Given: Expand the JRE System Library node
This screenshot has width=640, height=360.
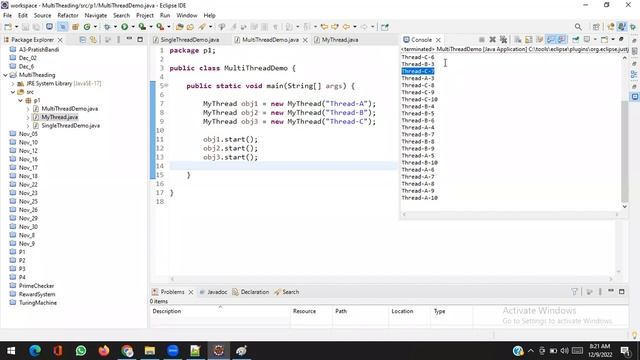Looking at the screenshot, I should click(13, 84).
